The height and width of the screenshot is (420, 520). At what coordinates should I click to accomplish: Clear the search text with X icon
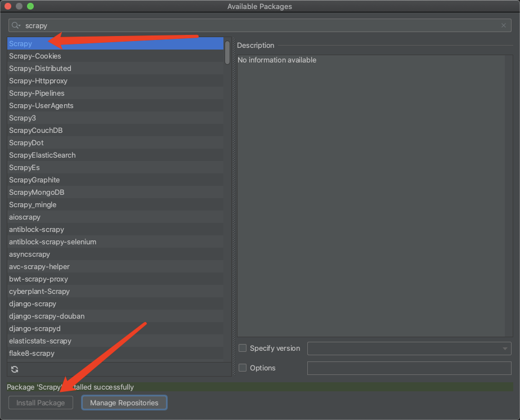[504, 25]
